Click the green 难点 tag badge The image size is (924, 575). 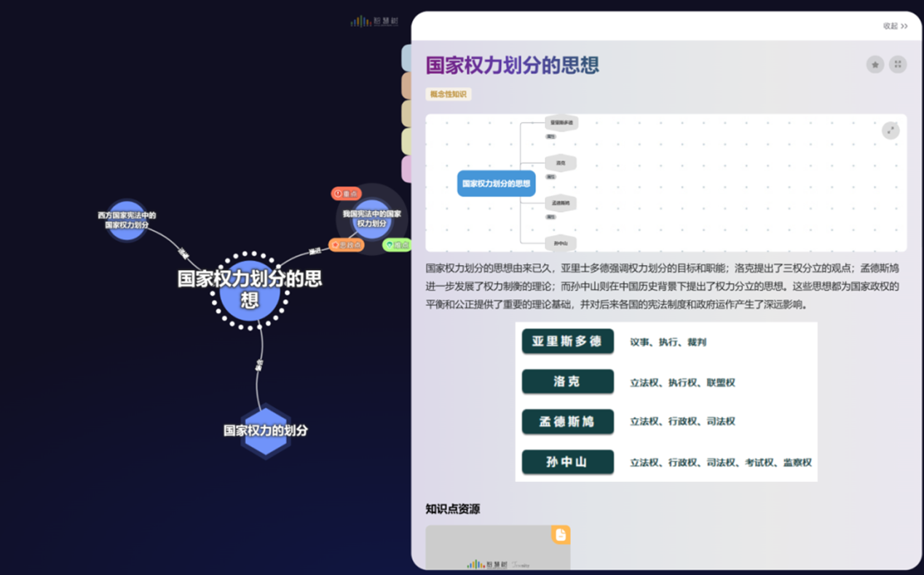click(x=397, y=245)
